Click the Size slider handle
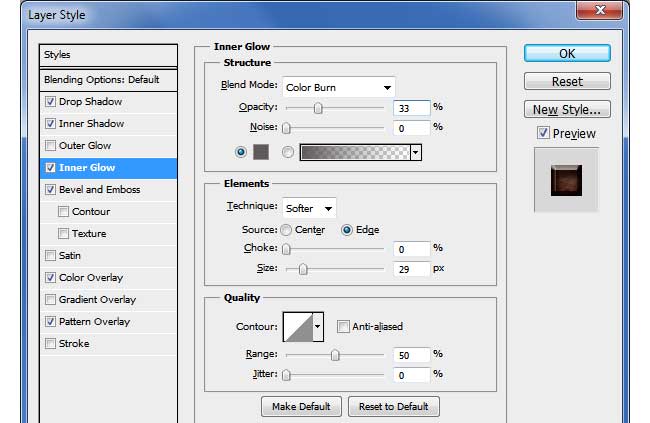650x423 pixels. click(303, 269)
